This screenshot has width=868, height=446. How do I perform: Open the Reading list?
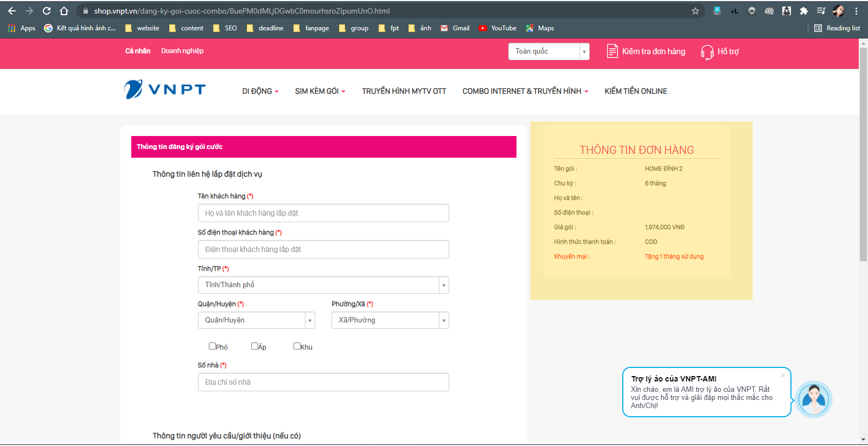click(837, 28)
